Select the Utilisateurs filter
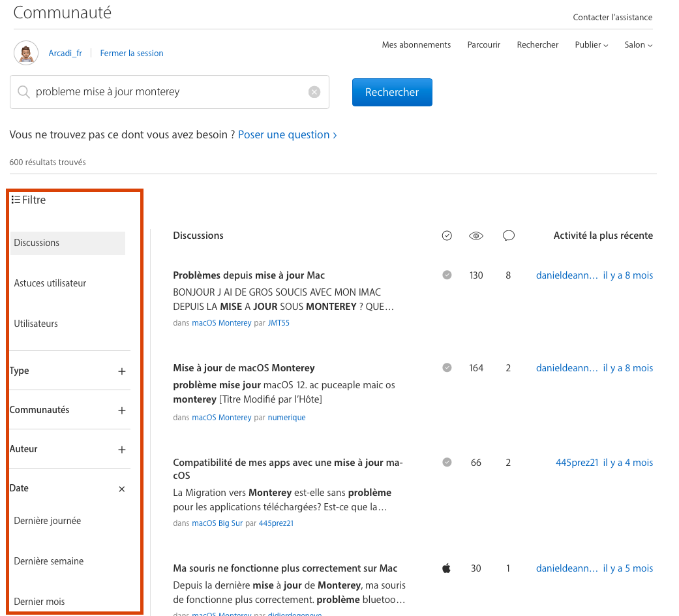This screenshot has width=679, height=616. [x=35, y=324]
